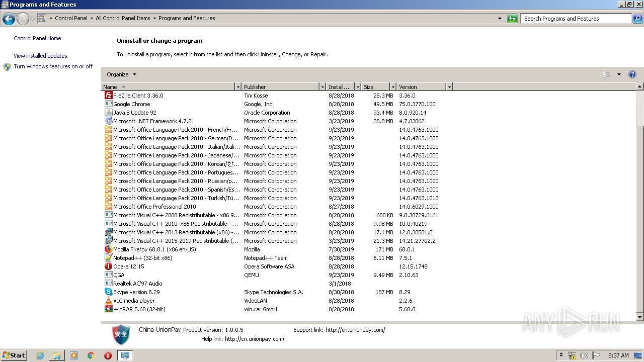Open Internet Explorer from the taskbar

point(40,355)
